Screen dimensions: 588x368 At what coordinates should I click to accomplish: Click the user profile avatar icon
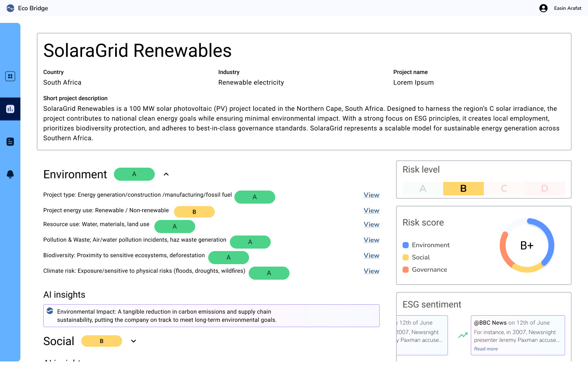point(543,8)
